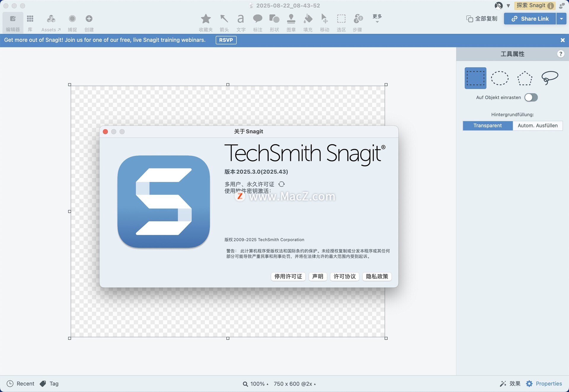569x392 pixels.
Task: Click the 声明 button
Action: [318, 276]
